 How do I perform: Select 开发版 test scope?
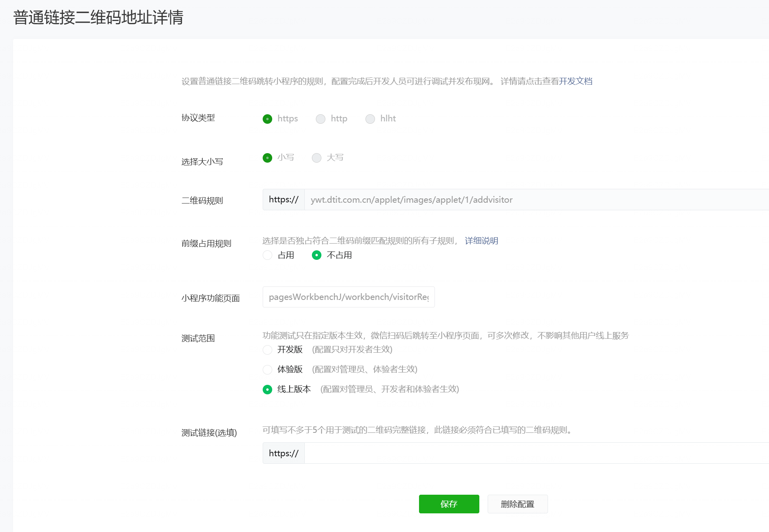tap(267, 350)
